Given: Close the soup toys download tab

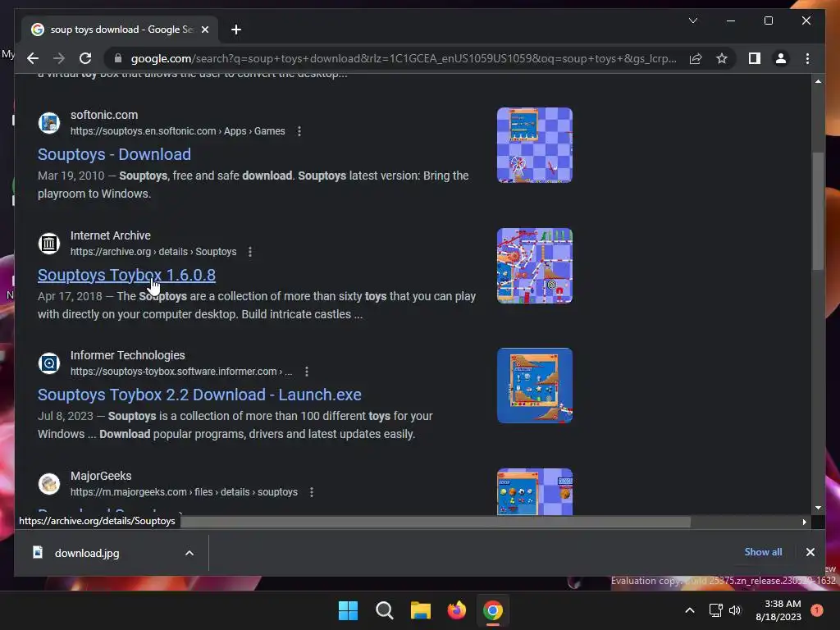Looking at the screenshot, I should coord(204,30).
